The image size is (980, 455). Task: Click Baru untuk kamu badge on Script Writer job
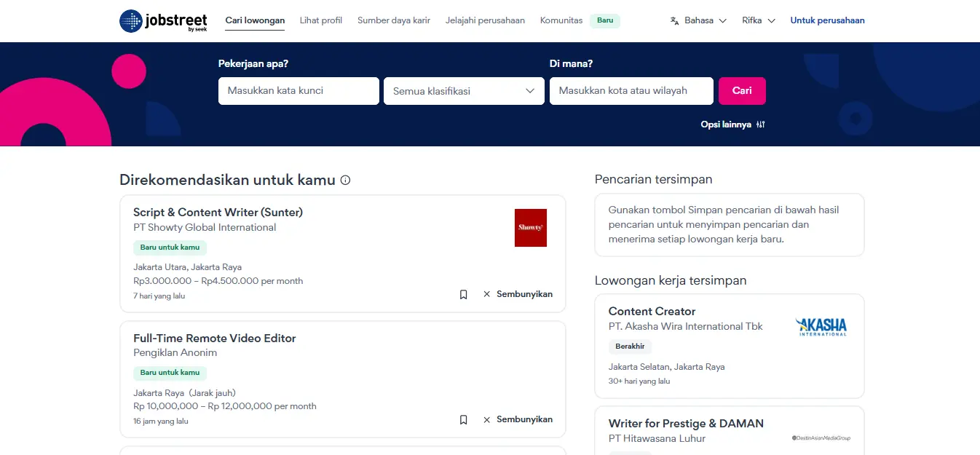click(170, 248)
